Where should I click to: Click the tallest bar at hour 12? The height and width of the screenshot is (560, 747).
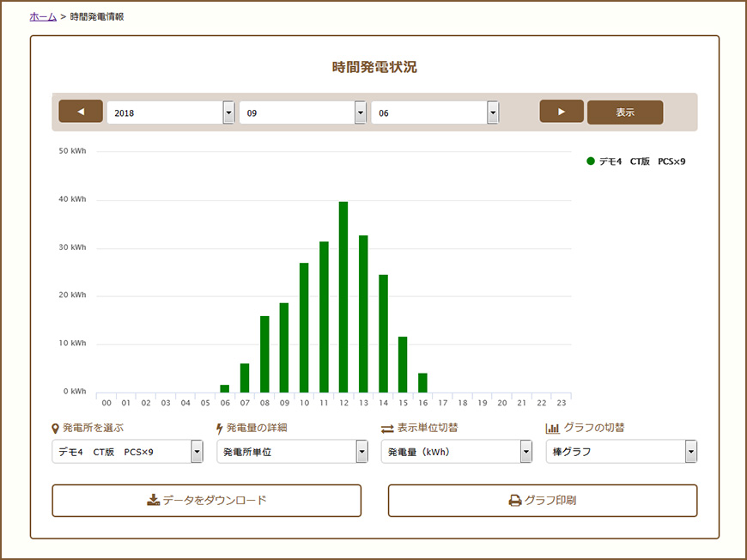[343, 296]
